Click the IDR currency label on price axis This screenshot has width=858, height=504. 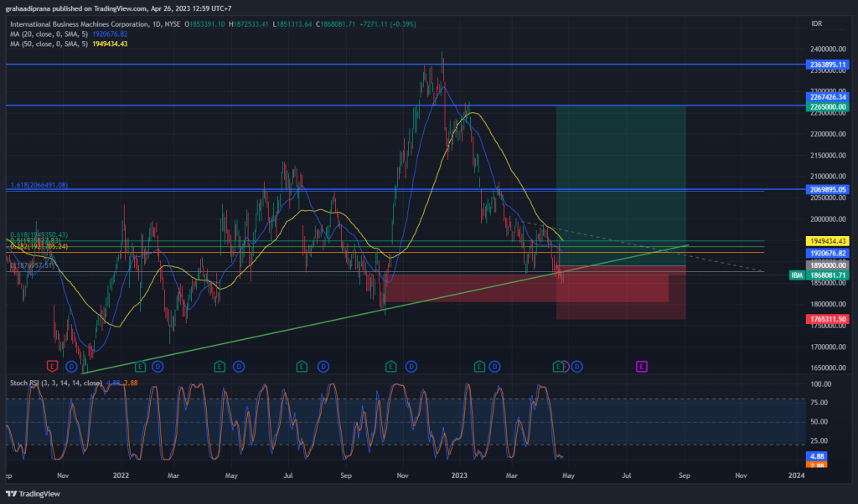[x=816, y=23]
